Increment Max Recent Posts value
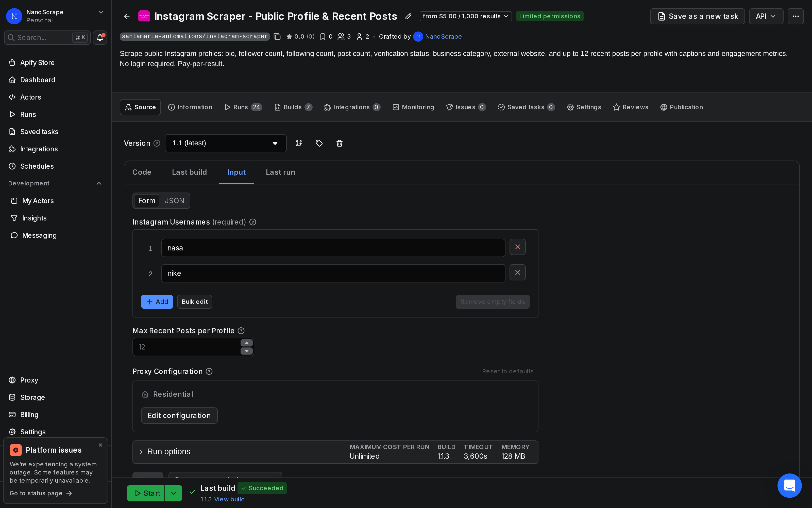Viewport: 812px width, 508px height. (247, 343)
